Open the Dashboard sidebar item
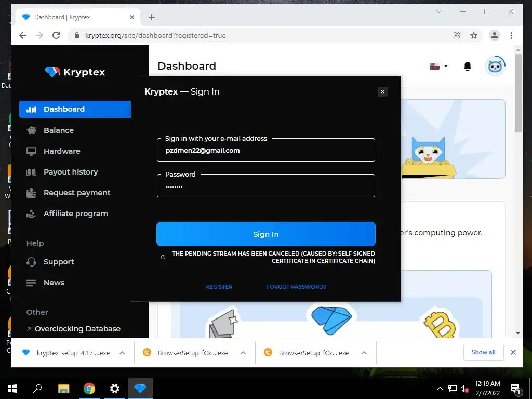The width and height of the screenshot is (532, 399). 75,109
